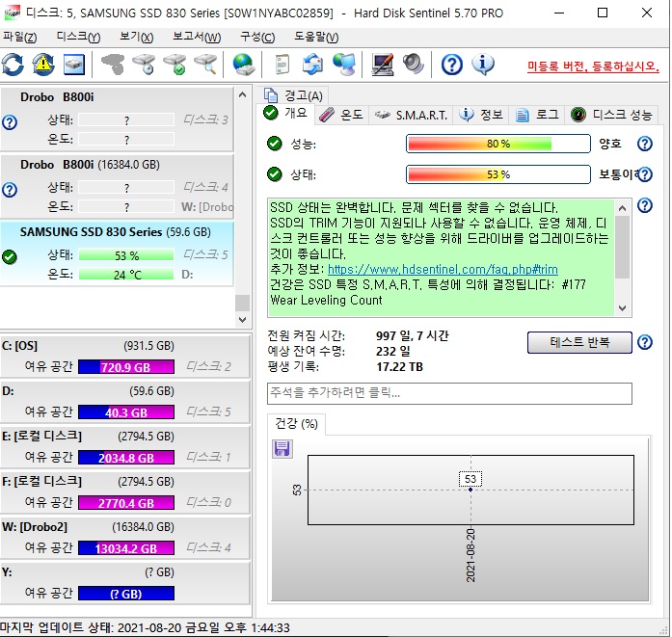
Task: Click the green check icon of Samsung SSD
Action: coord(10,257)
